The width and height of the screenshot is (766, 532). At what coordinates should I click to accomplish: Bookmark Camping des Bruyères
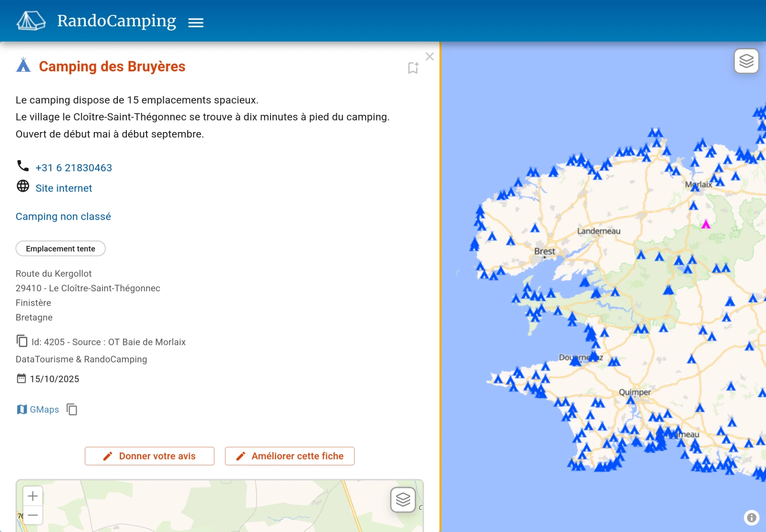(413, 68)
